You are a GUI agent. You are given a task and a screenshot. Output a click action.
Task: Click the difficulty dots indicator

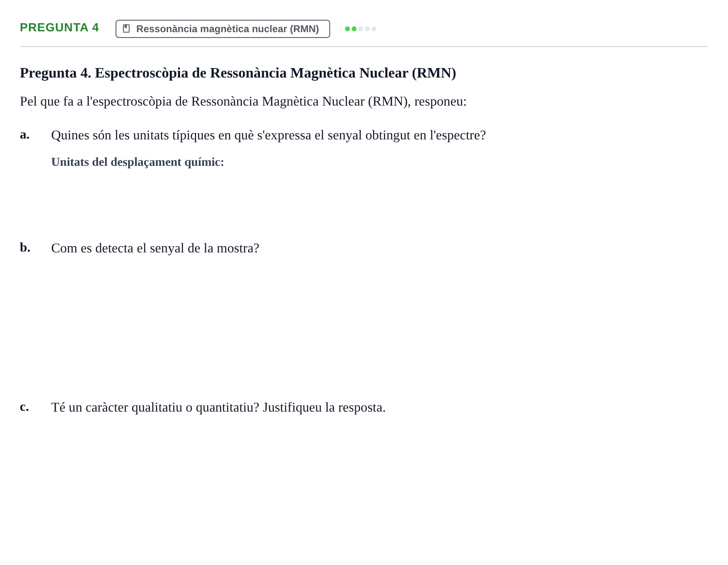coord(361,29)
